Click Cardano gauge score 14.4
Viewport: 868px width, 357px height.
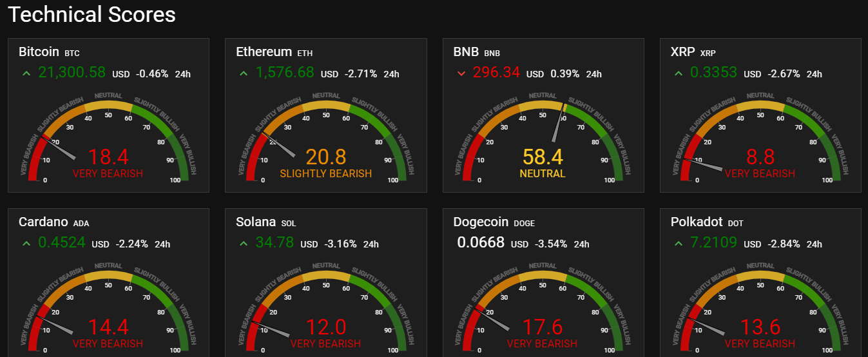(108, 327)
